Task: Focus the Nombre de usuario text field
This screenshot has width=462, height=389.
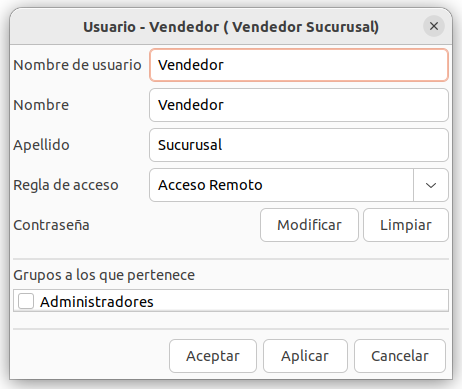Action: [x=299, y=65]
